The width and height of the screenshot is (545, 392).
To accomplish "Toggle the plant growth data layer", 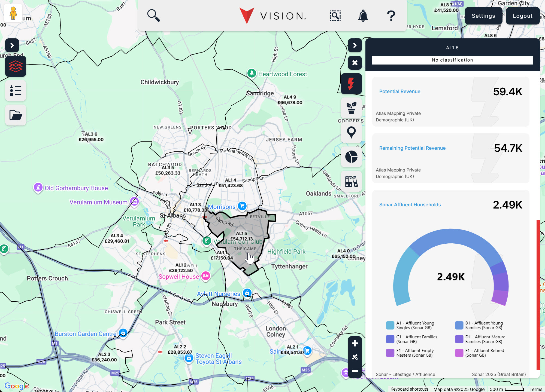I will (x=351, y=108).
